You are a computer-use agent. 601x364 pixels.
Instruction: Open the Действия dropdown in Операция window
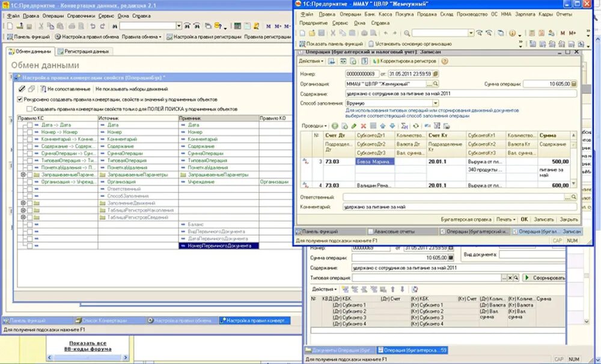[x=311, y=61]
